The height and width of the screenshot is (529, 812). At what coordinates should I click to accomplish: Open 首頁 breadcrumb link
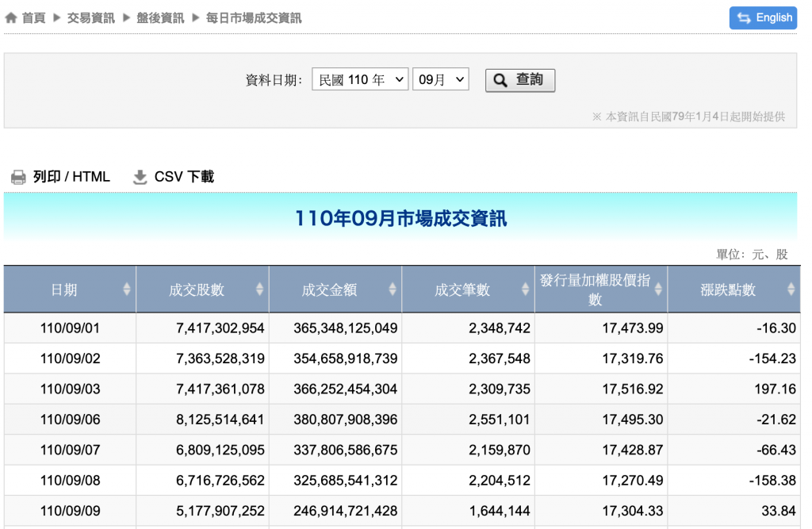[x=33, y=18]
